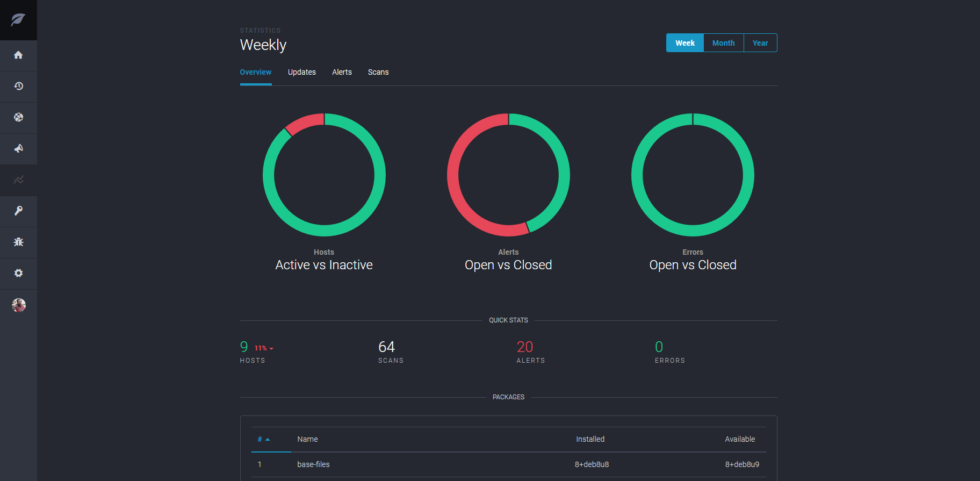This screenshot has height=481, width=980.
Task: Open the bug icon in sidebar
Action: pyautogui.click(x=18, y=242)
